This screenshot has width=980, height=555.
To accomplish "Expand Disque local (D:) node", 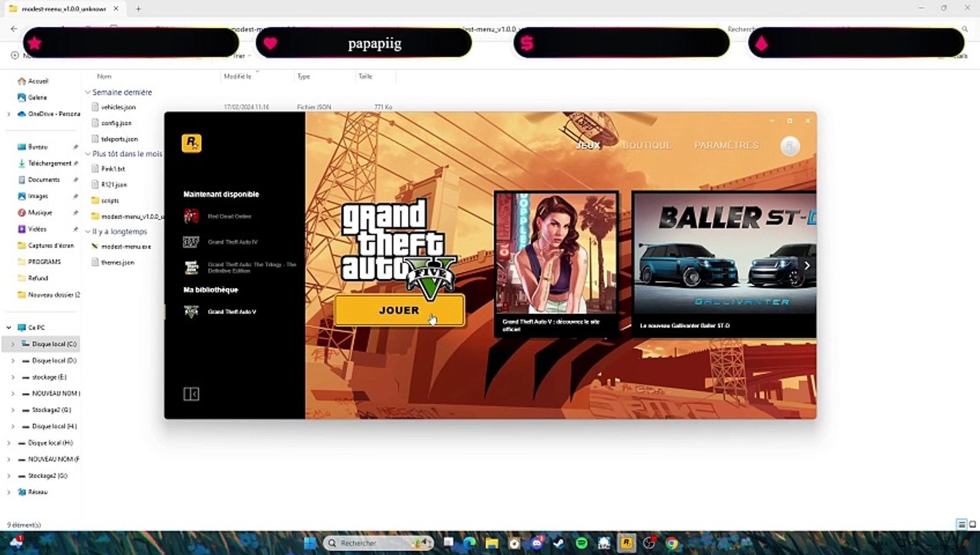I will (x=13, y=361).
